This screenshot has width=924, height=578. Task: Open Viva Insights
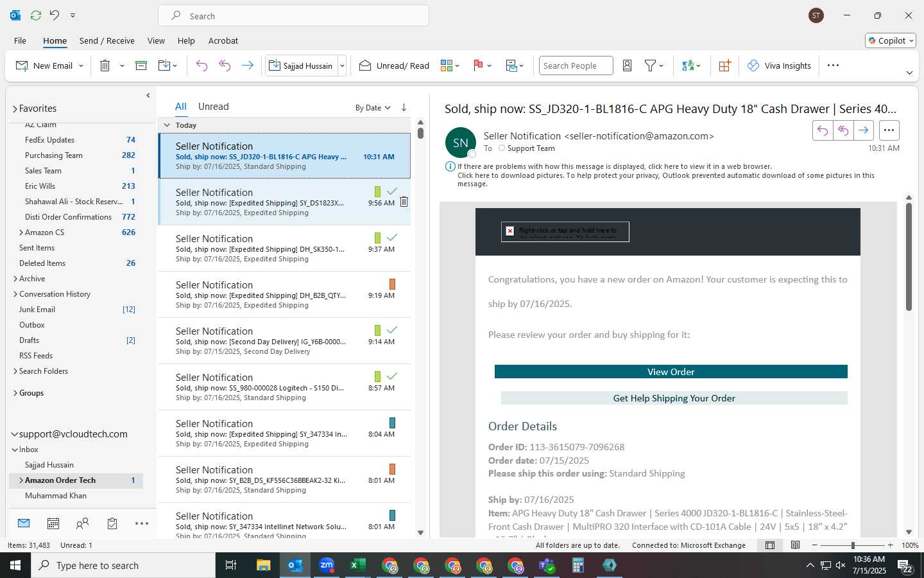[x=779, y=66]
